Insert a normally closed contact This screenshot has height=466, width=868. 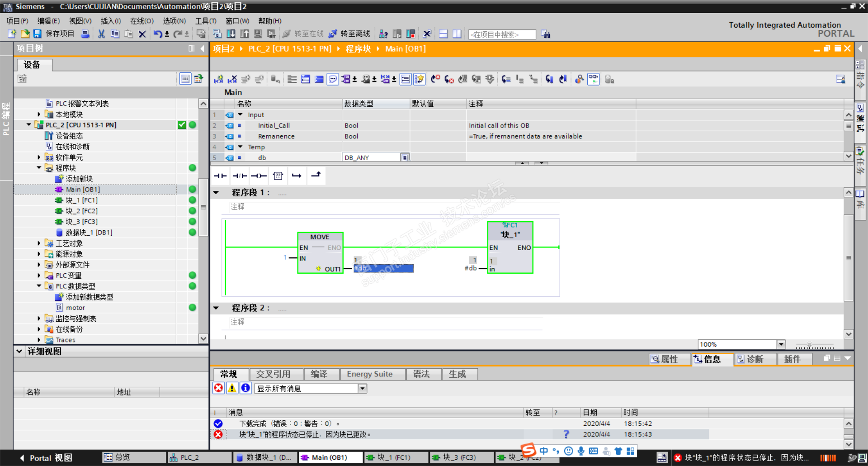tap(240, 176)
